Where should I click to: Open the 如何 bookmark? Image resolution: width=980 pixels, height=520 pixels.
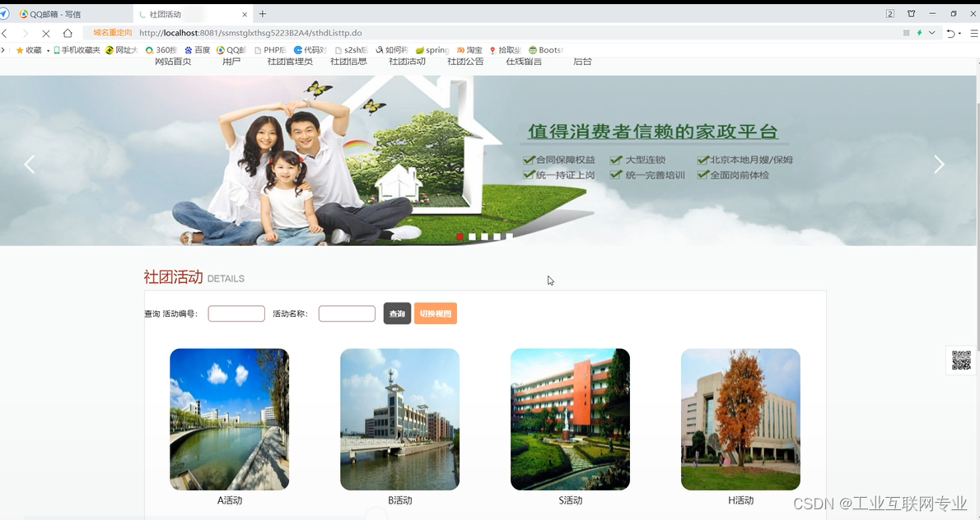[x=392, y=50]
